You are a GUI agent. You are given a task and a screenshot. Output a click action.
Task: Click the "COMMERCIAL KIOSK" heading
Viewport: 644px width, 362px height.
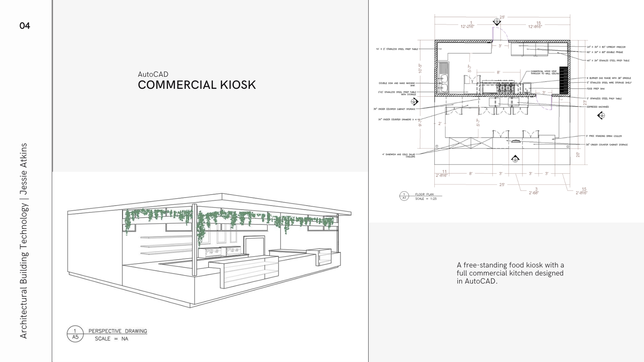coord(197,85)
